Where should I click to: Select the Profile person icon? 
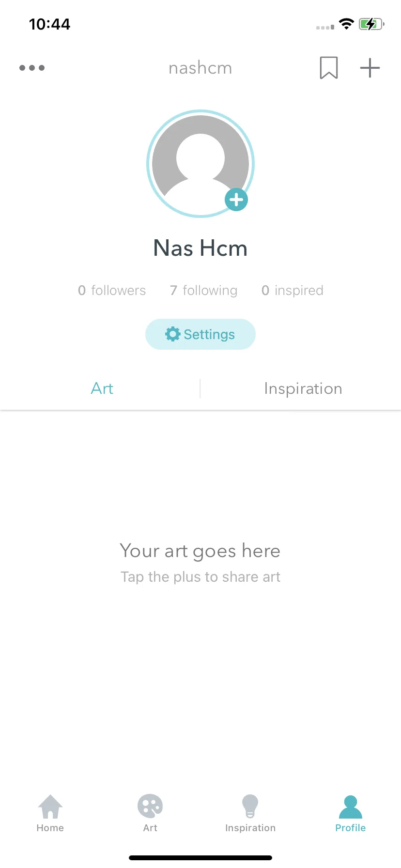pos(351,806)
